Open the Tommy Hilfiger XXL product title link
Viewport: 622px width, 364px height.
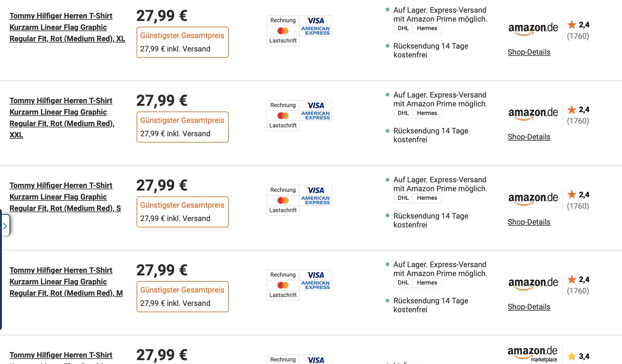point(61,118)
